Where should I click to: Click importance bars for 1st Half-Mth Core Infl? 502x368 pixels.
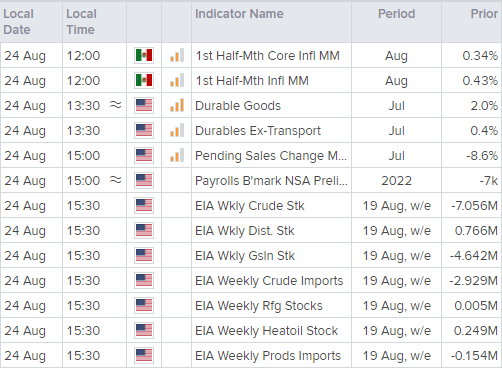[x=177, y=55]
